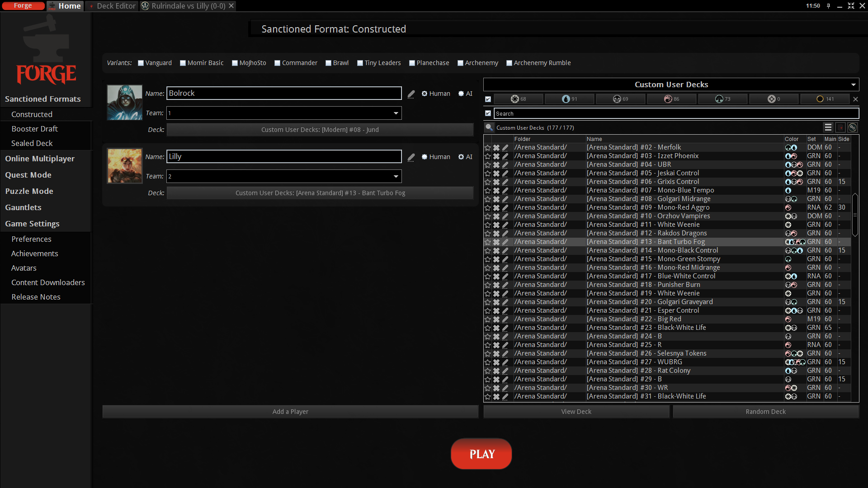Edit the #27 - WUBRG deck
This screenshot has width=868, height=488.
[505, 362]
